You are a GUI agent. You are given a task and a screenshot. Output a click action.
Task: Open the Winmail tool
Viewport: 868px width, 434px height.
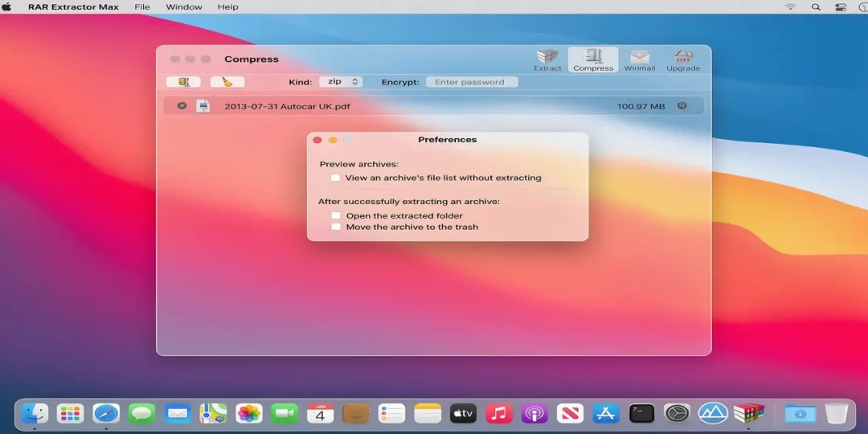640,60
